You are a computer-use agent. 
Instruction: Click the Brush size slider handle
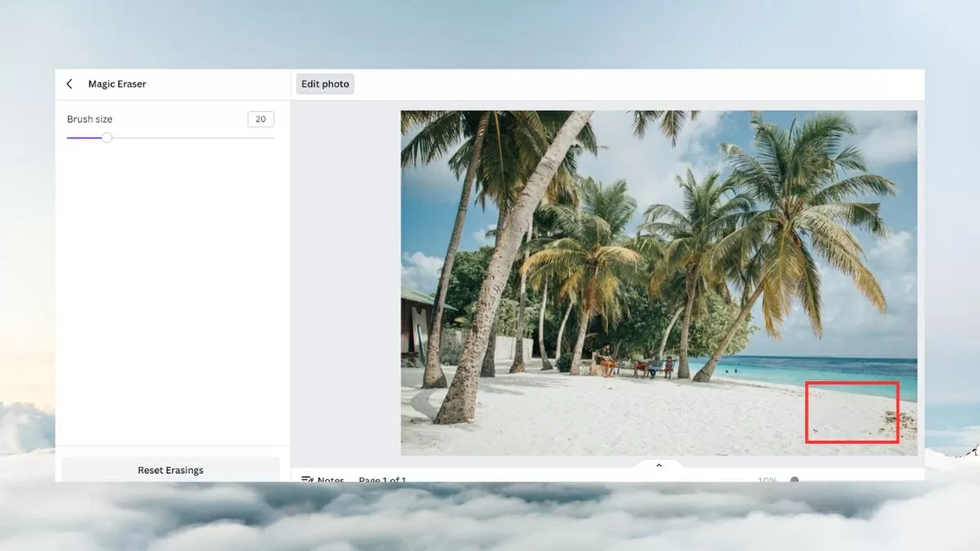click(107, 138)
